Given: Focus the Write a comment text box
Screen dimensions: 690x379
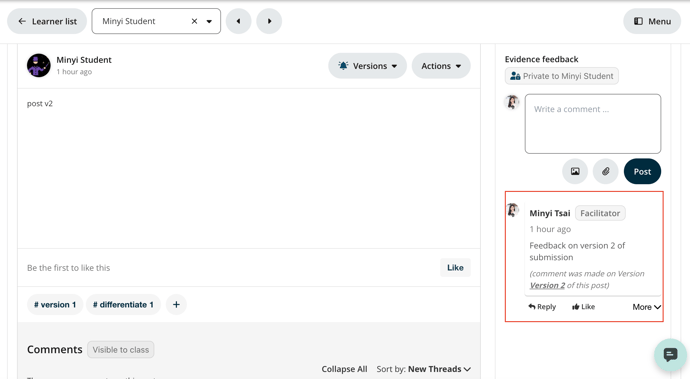Looking at the screenshot, I should (593, 124).
